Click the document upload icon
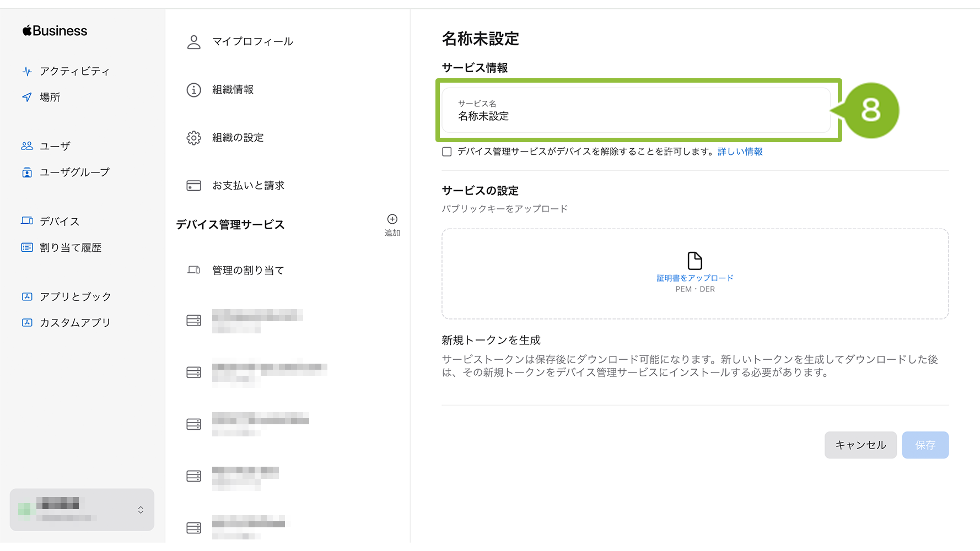This screenshot has width=980, height=551. 694,261
